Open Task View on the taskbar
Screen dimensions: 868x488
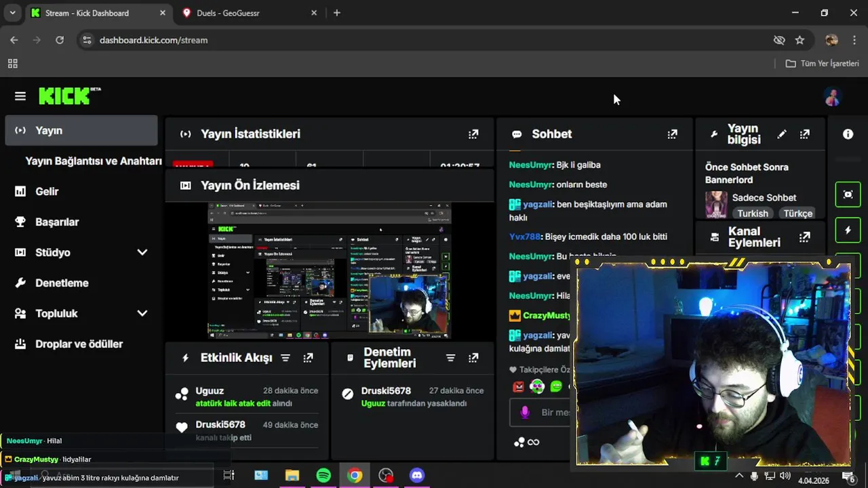click(229, 476)
